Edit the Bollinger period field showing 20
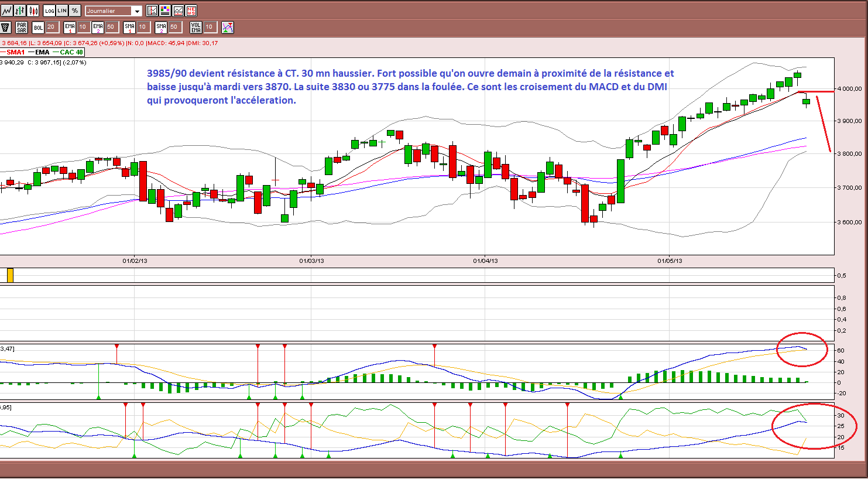868x479 pixels. coord(52,27)
